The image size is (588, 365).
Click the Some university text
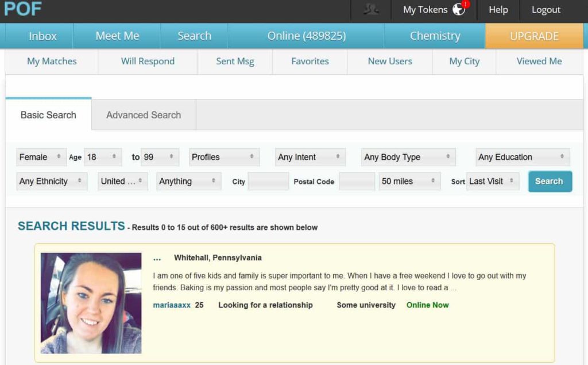click(366, 305)
